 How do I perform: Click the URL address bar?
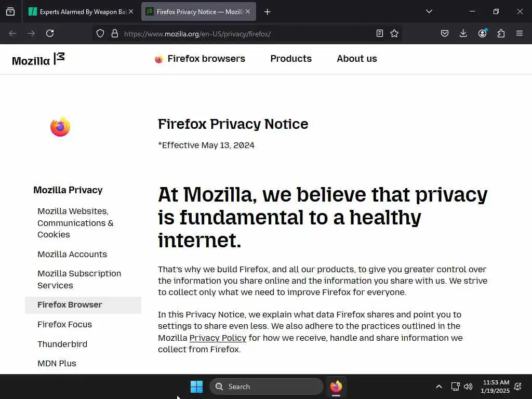point(248,34)
